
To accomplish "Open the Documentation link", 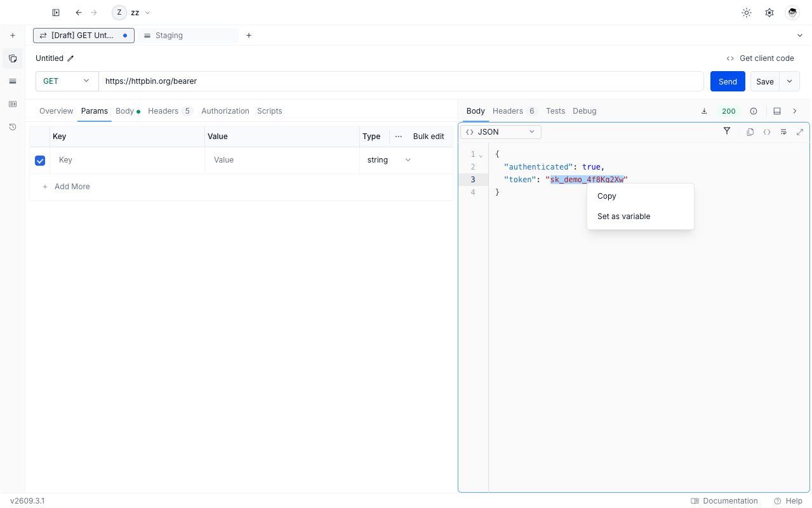I will [x=724, y=501].
